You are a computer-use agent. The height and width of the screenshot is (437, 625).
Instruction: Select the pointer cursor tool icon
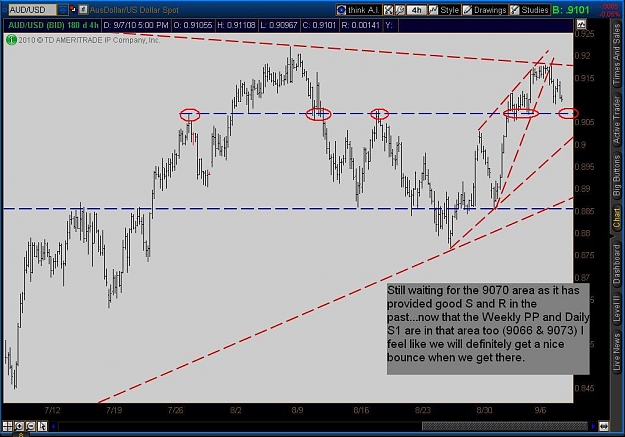42,426
